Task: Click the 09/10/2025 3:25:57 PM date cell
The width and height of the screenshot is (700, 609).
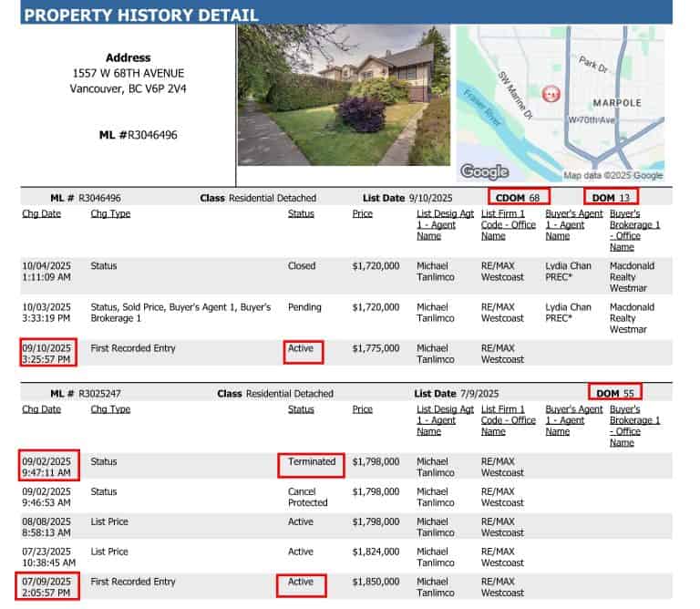Action: tap(46, 354)
